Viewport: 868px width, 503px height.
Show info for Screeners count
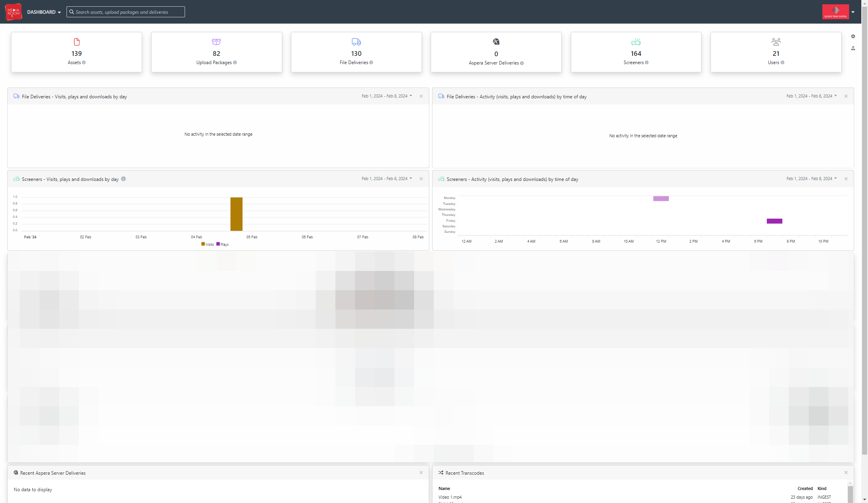click(647, 63)
